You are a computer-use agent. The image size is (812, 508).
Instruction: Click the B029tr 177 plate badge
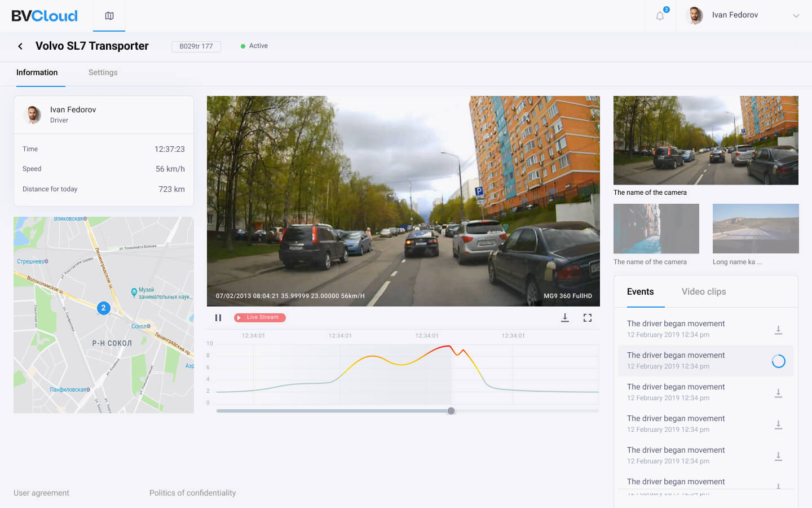coord(196,46)
